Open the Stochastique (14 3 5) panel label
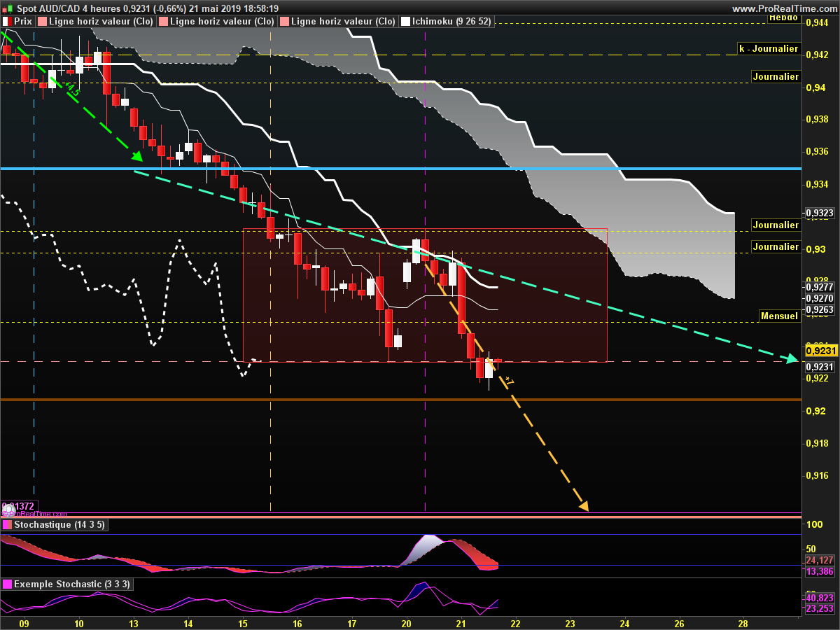 click(59, 525)
